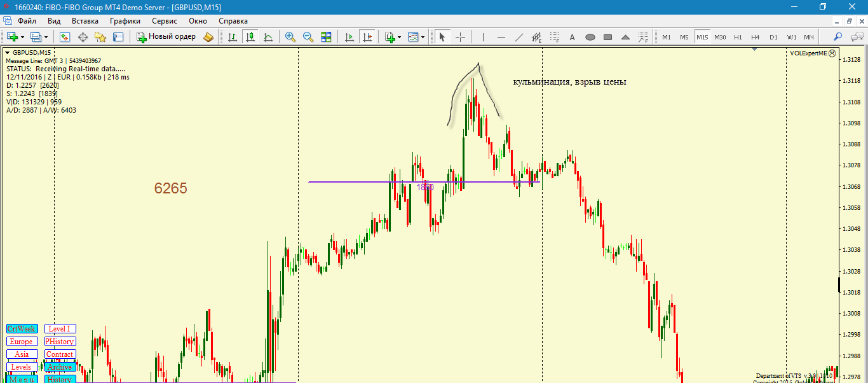Open the Navigator folder-star icon

click(x=100, y=37)
